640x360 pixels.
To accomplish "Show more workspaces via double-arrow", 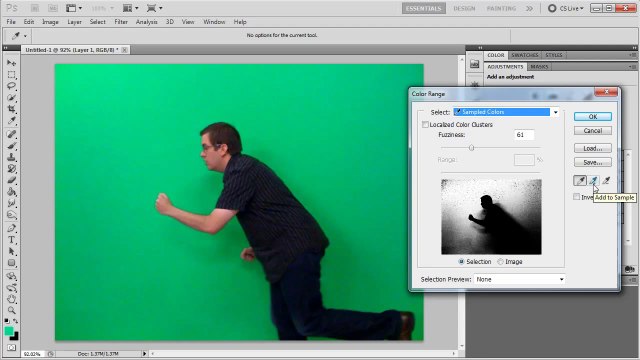I will (x=529, y=8).
